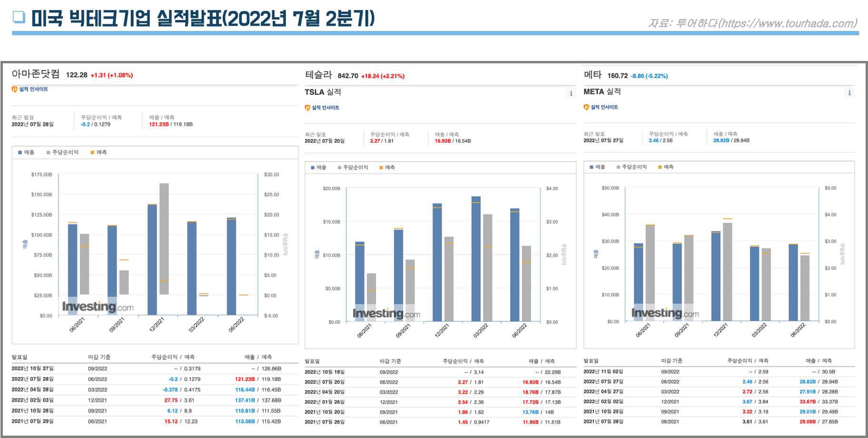Toggle 예측 legend in Tesla chart
868x438 pixels.
[x=387, y=168]
